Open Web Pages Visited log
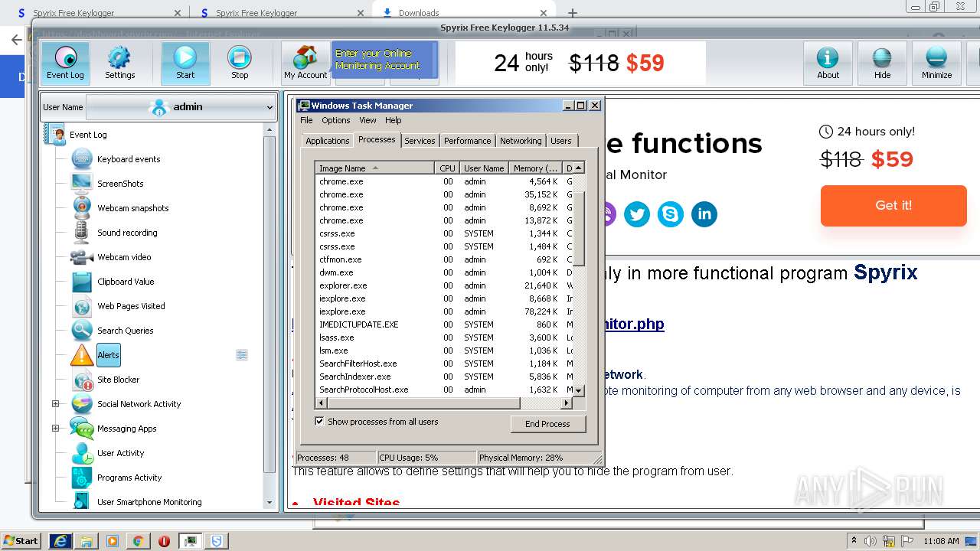 (x=131, y=306)
